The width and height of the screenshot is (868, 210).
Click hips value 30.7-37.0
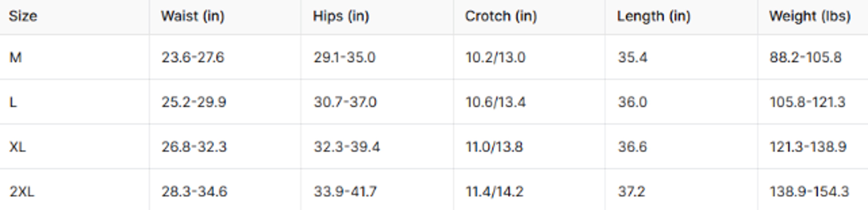[x=345, y=102]
